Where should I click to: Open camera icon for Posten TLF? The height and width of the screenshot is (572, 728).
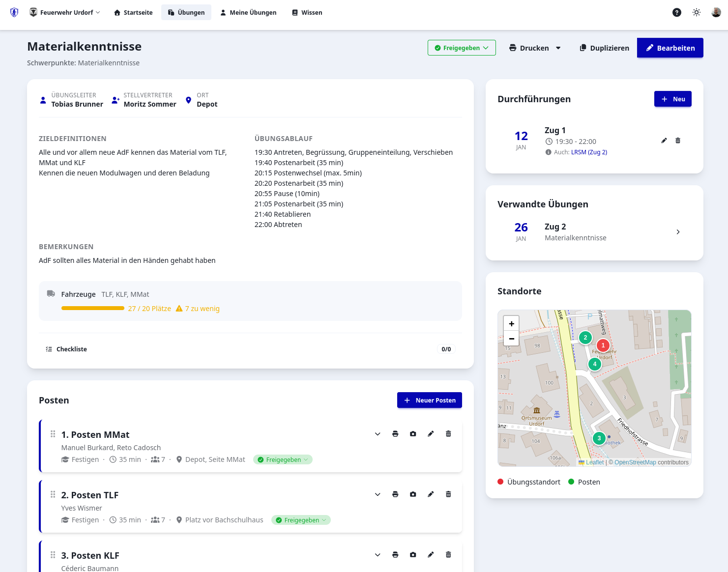(x=413, y=494)
